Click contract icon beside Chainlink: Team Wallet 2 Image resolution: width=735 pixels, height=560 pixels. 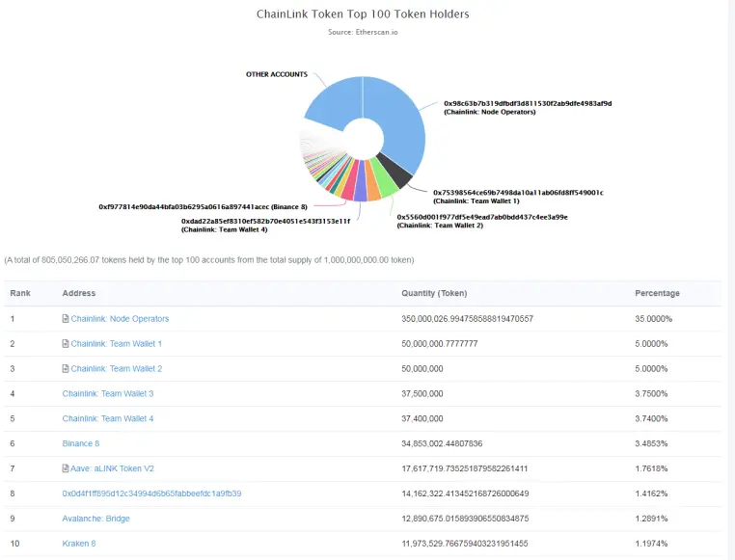pos(66,368)
